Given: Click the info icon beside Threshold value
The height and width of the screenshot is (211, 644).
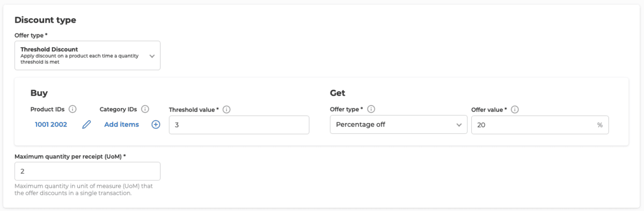Looking at the screenshot, I should pos(226,110).
